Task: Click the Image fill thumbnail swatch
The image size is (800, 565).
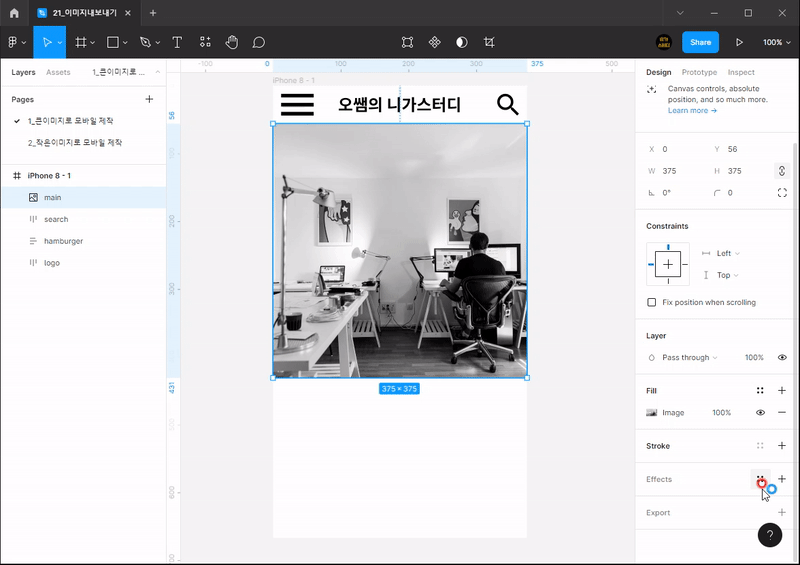Action: [652, 412]
